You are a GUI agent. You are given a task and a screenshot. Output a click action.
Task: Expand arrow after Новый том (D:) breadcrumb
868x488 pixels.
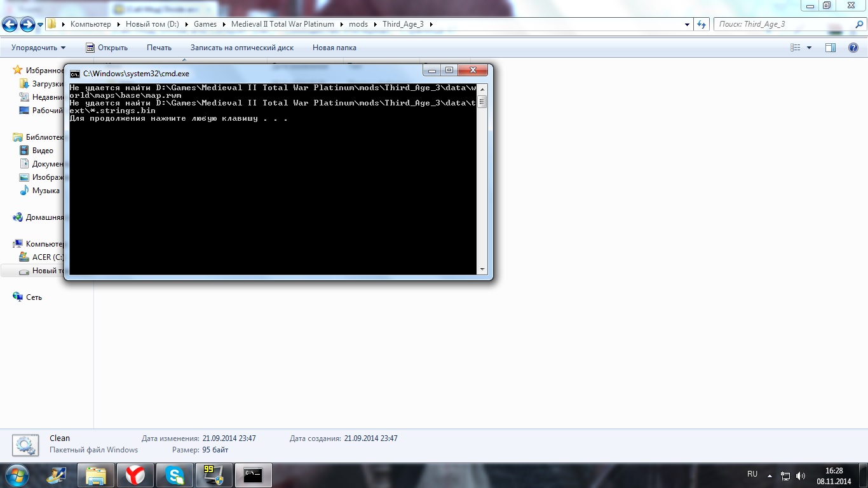186,24
